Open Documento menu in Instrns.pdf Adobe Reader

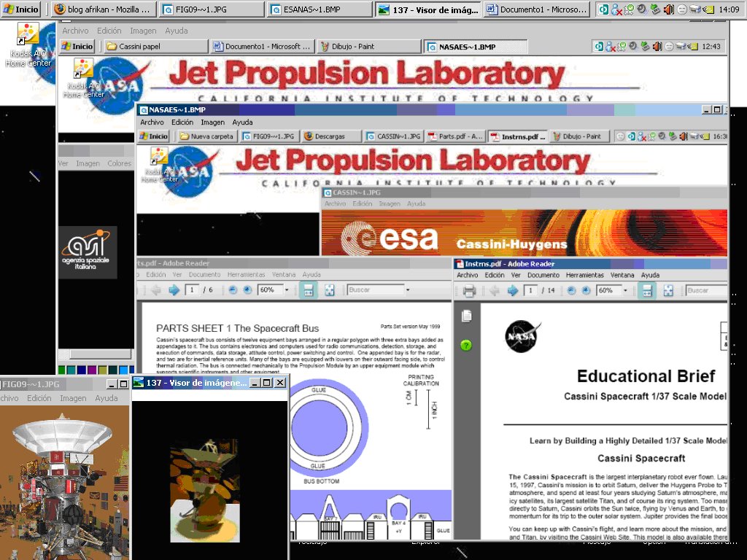(543, 275)
